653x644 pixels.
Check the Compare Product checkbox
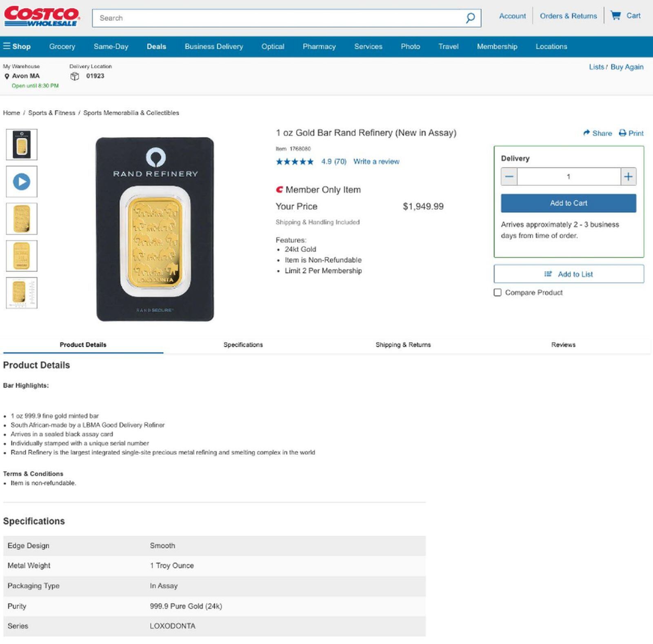coord(498,292)
